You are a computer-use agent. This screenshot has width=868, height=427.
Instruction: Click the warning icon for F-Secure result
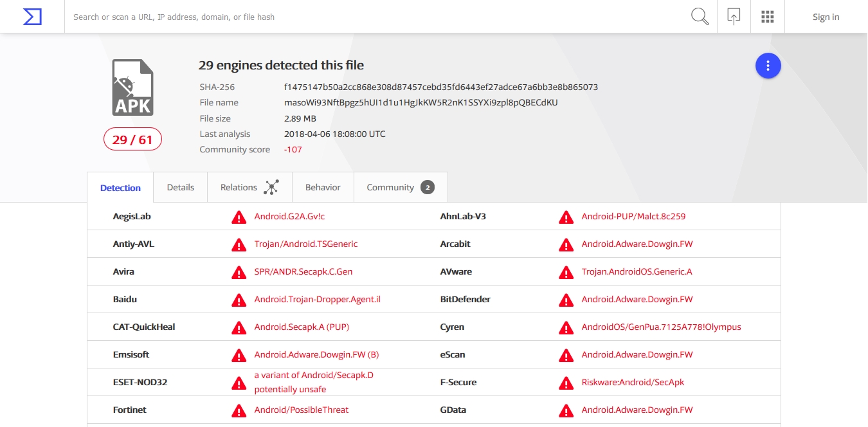(x=566, y=383)
